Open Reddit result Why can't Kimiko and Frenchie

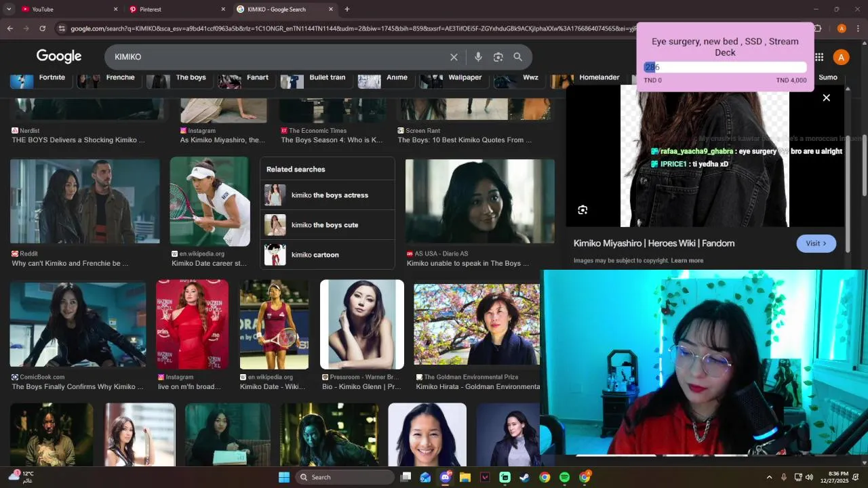click(85, 201)
